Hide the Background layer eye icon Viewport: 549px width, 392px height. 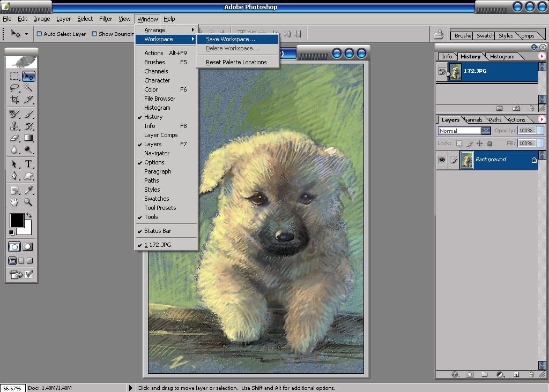[442, 160]
